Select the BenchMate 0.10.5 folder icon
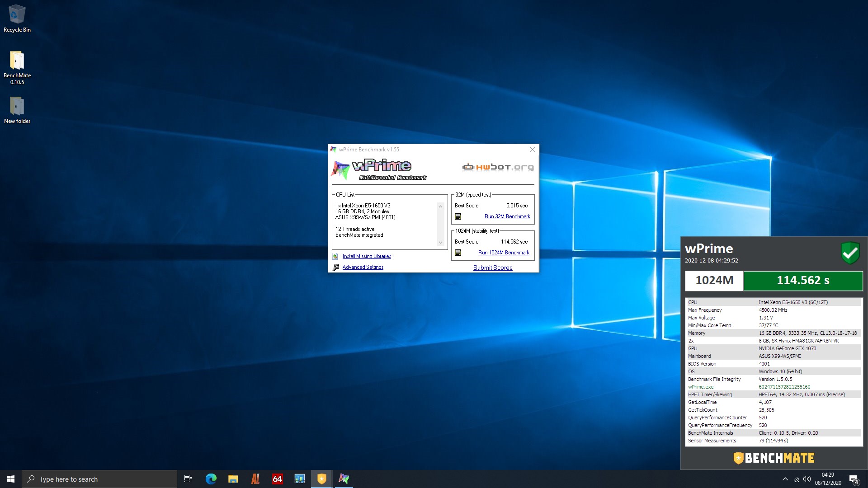The width and height of the screenshot is (868, 488). pos(17,67)
